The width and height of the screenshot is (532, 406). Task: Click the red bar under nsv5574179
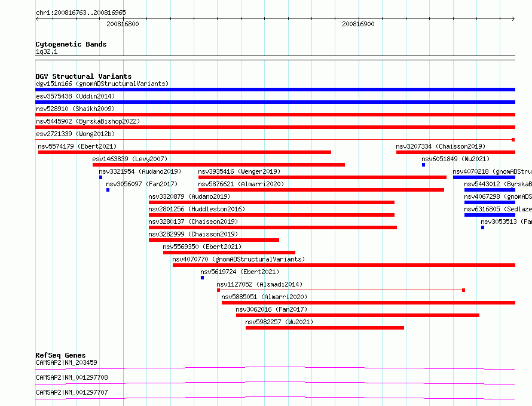tap(185, 152)
